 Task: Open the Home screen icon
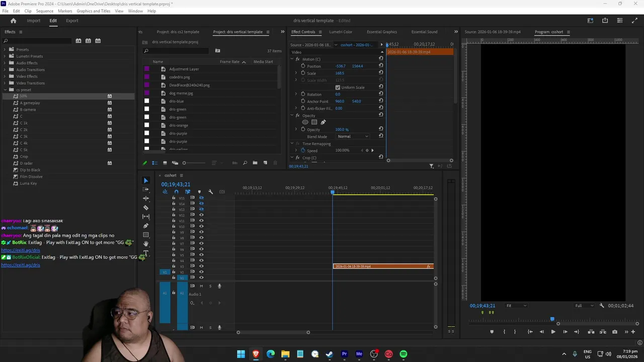click(14, 21)
